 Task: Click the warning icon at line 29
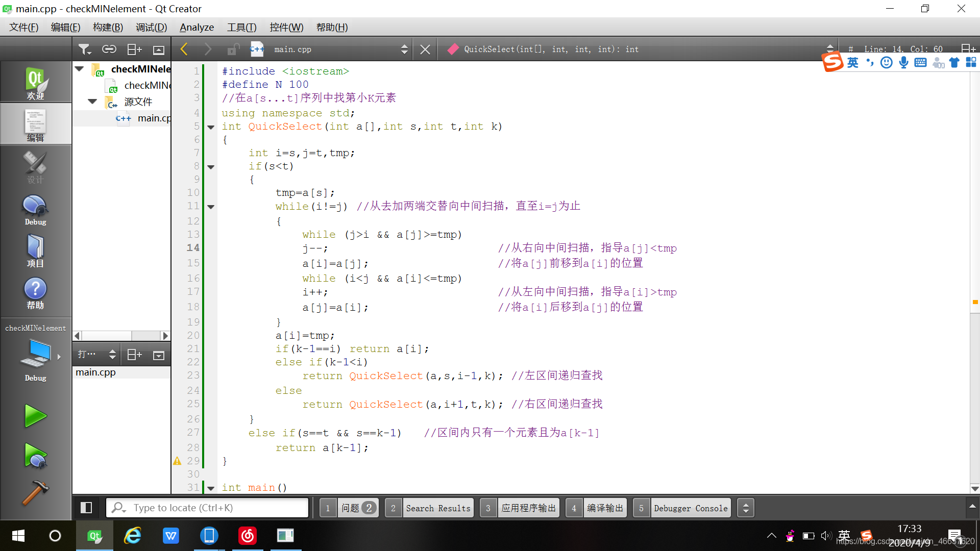(177, 461)
